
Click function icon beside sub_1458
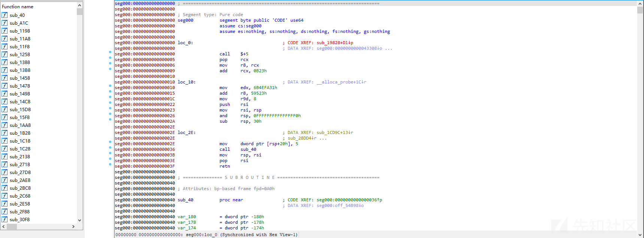(x=4, y=78)
